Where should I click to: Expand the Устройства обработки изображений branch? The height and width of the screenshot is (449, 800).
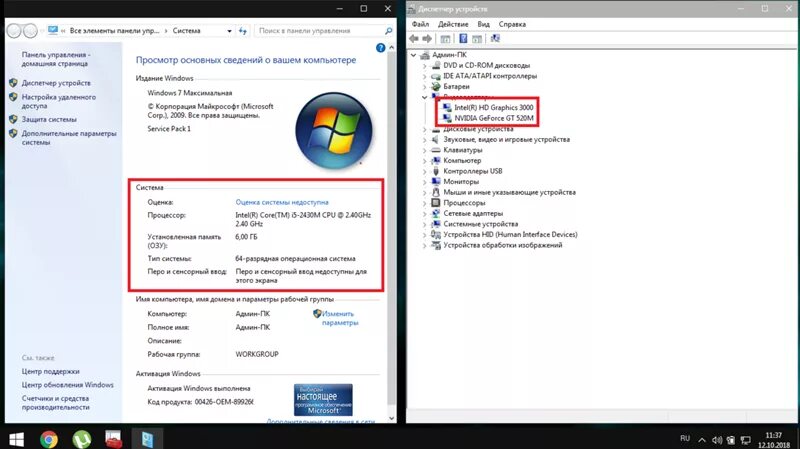tap(424, 245)
